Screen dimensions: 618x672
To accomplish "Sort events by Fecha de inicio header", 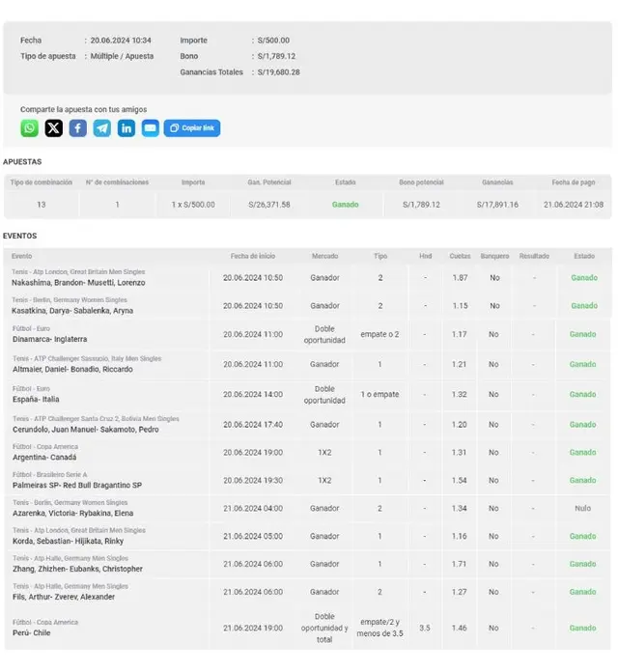I will click(x=253, y=256).
